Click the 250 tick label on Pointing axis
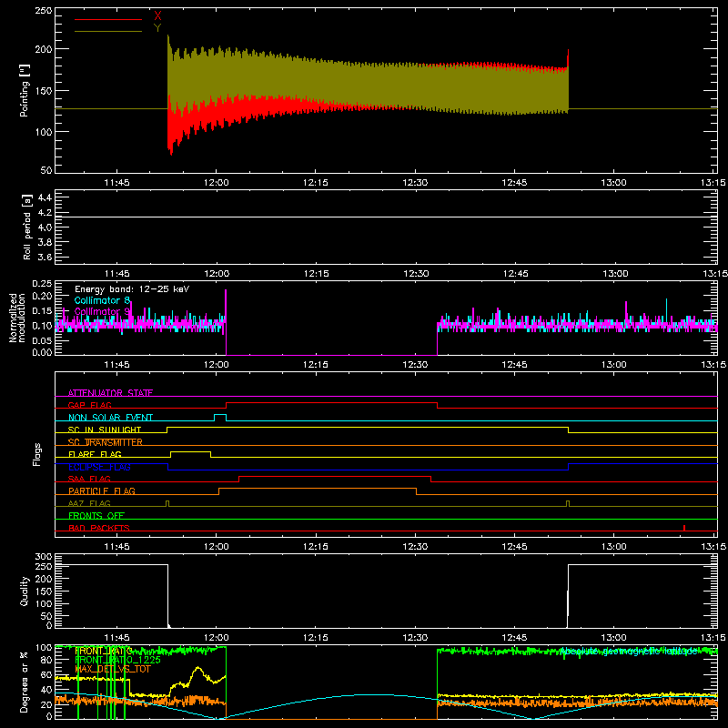The image size is (728, 728). (x=43, y=10)
